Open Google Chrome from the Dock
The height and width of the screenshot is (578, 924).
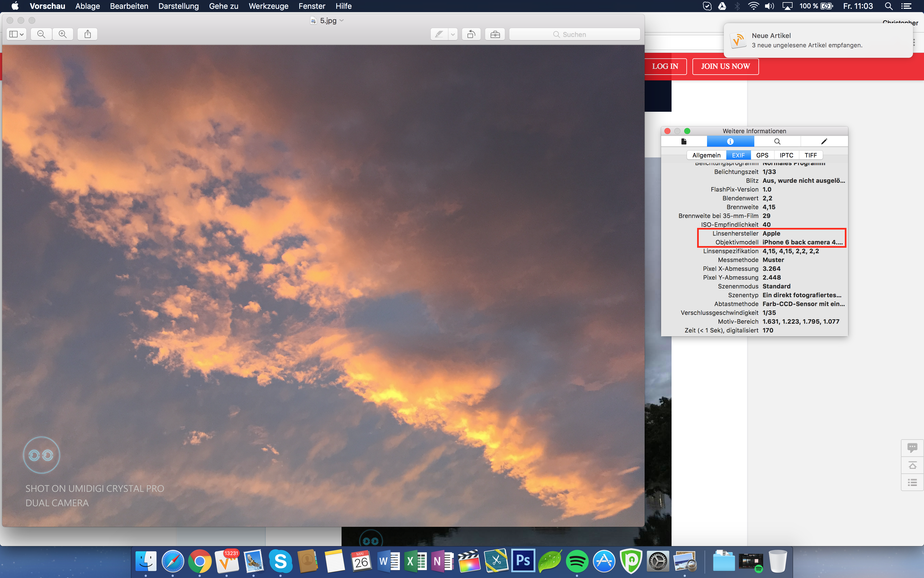pyautogui.click(x=199, y=561)
